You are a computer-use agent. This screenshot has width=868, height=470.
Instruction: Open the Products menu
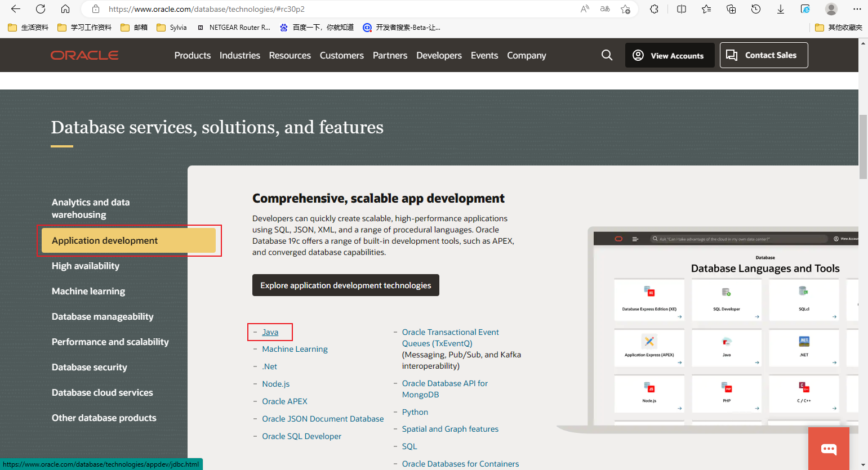[x=193, y=55]
